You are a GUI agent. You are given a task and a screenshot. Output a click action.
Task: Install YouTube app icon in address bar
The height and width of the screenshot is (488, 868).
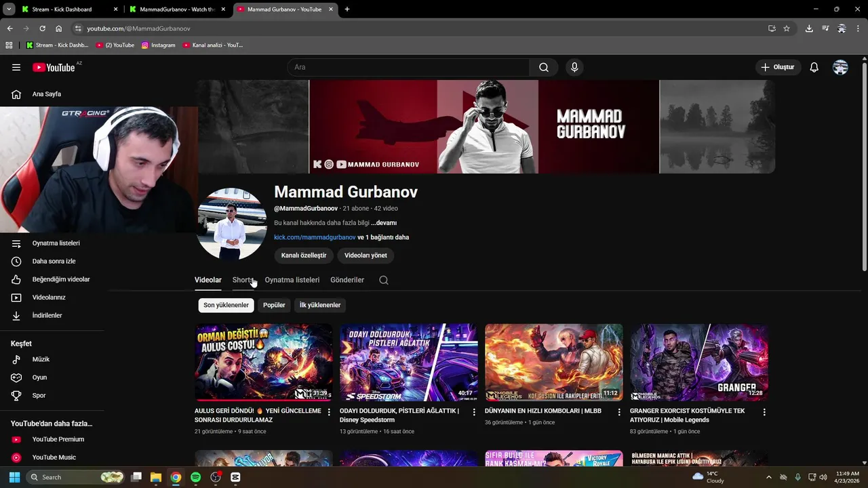(772, 28)
